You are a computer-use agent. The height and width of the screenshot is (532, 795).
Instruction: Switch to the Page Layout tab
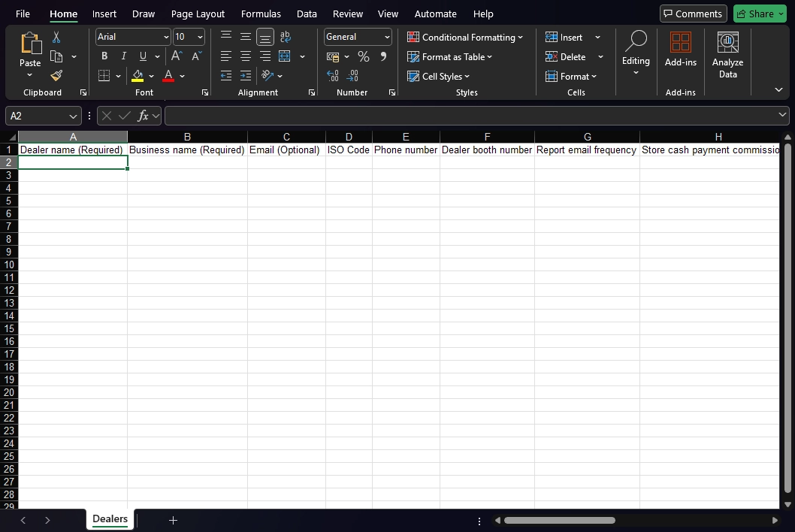[x=198, y=14]
